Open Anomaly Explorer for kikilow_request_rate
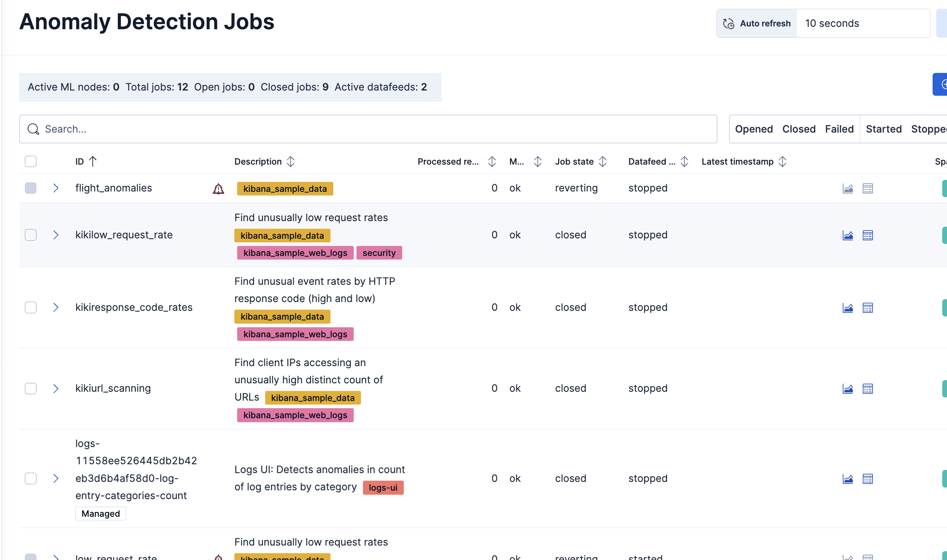Screen dimensions: 947x560 pos(868,235)
